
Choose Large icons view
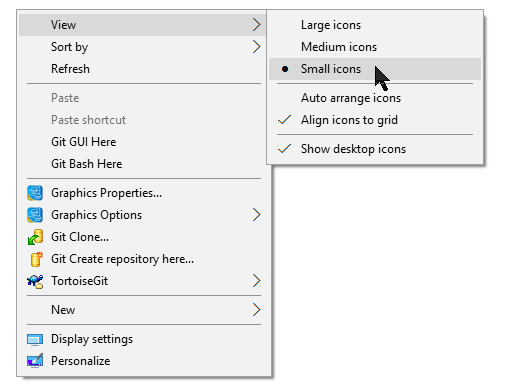coord(375,25)
